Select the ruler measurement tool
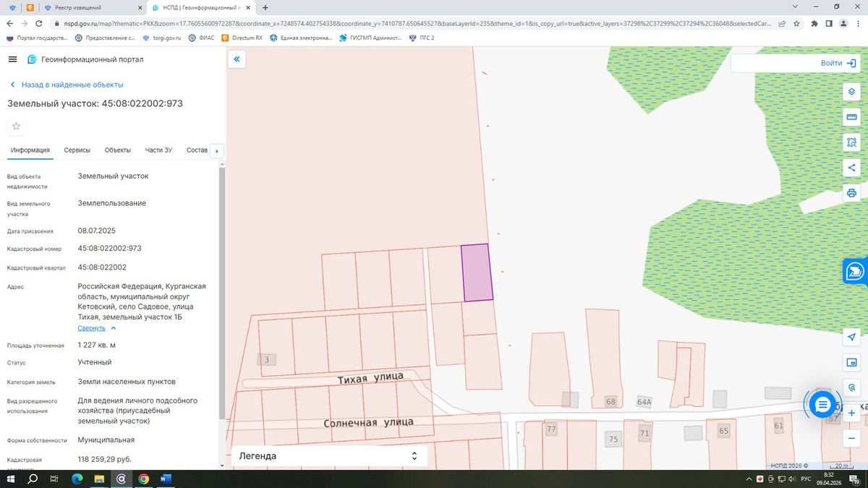The height and width of the screenshot is (488, 868). [851, 117]
